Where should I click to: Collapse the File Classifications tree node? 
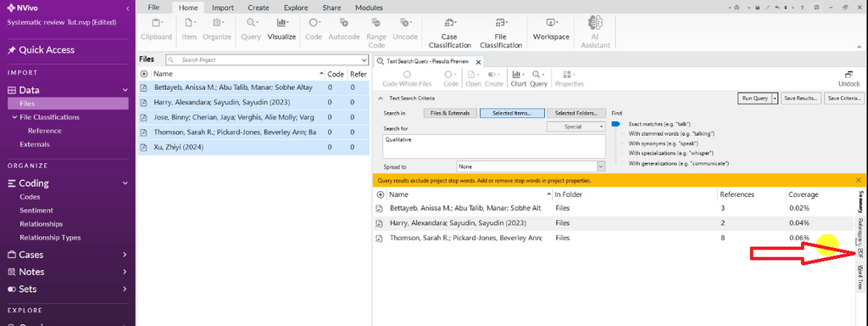tap(14, 117)
